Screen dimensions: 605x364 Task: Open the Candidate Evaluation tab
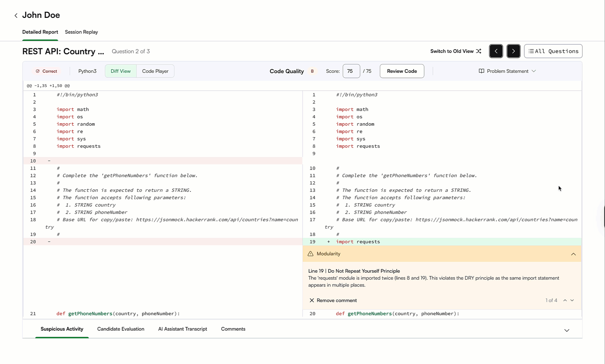120,329
